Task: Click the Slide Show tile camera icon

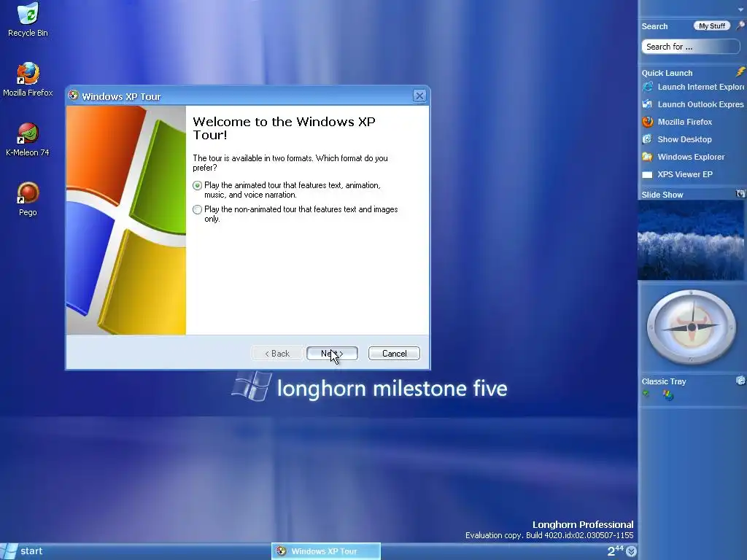Action: click(x=740, y=194)
